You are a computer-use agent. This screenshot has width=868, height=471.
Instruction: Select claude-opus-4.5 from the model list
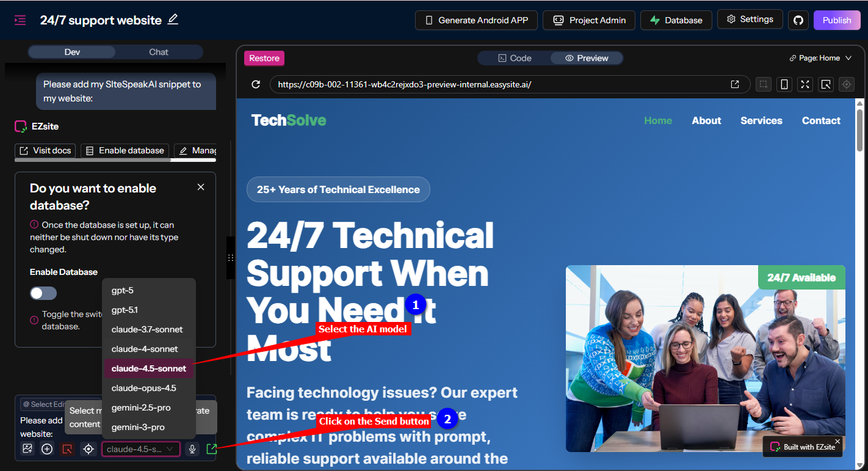(143, 388)
